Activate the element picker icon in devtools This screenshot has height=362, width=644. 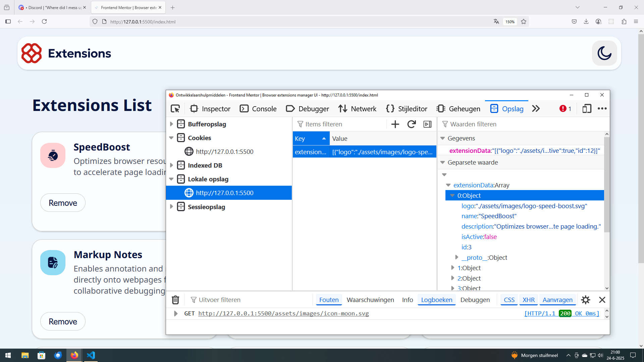pyautogui.click(x=175, y=109)
